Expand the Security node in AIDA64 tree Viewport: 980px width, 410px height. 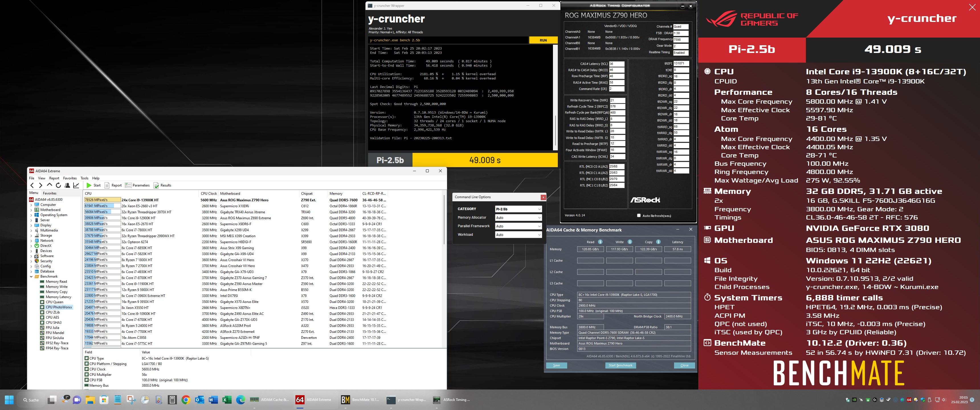click(31, 261)
